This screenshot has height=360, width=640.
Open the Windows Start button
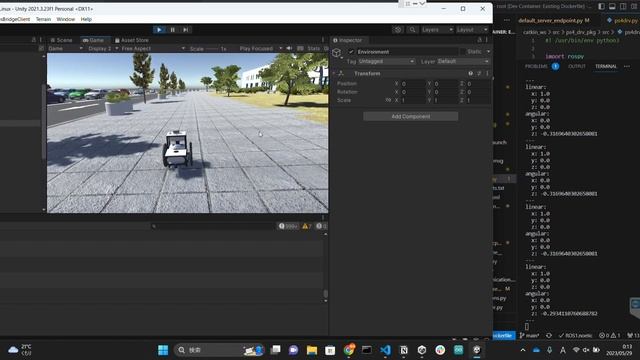163,350
